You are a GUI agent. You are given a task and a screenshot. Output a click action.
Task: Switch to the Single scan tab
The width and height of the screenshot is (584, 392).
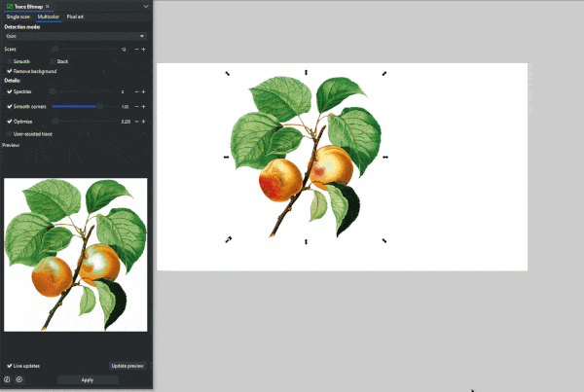18,17
